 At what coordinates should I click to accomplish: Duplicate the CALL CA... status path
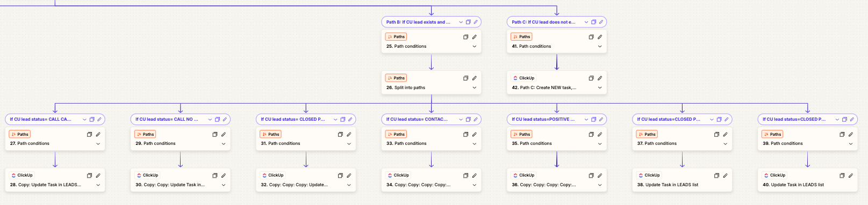pos(92,120)
